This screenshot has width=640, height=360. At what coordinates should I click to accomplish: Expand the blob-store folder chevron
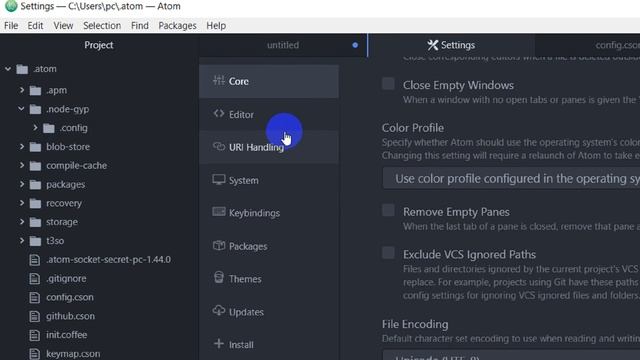coord(22,146)
